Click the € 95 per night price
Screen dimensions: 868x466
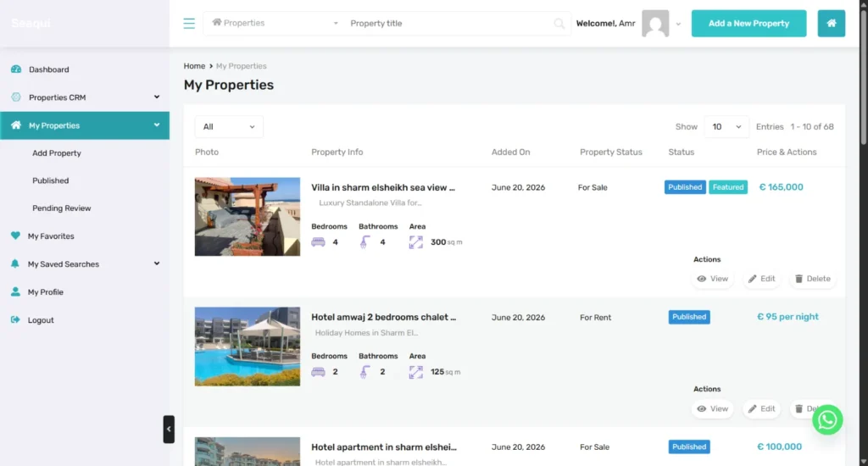point(787,317)
